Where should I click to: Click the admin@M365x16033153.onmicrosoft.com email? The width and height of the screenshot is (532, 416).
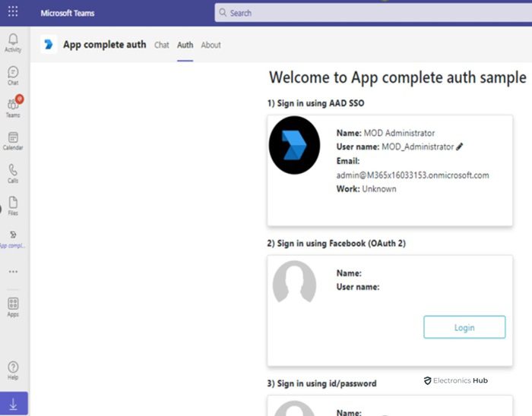tap(413, 175)
